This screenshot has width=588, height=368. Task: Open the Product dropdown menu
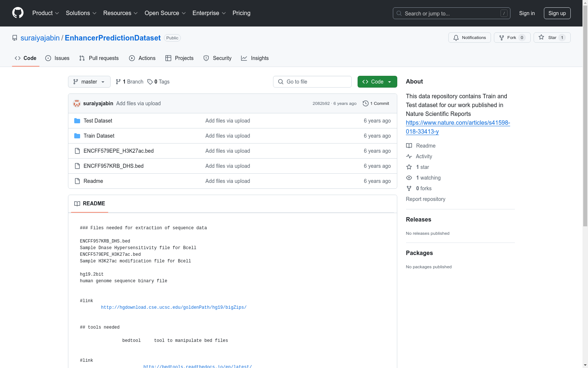click(x=46, y=13)
